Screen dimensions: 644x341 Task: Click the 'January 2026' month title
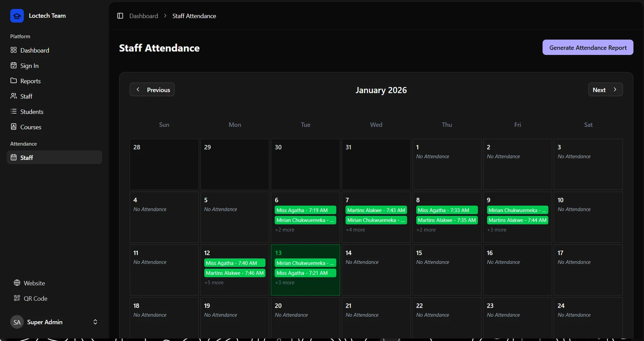tap(381, 90)
